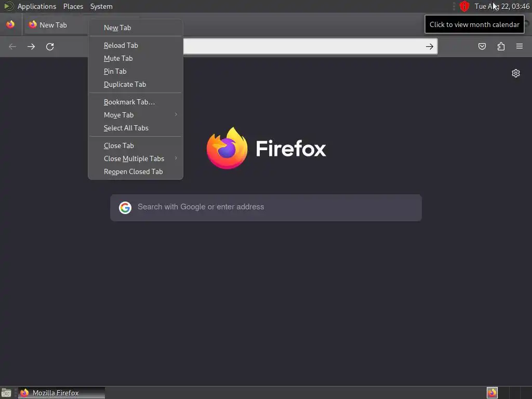The width and height of the screenshot is (532, 399).
Task: Click the address bar Go arrow
Action: 430,46
